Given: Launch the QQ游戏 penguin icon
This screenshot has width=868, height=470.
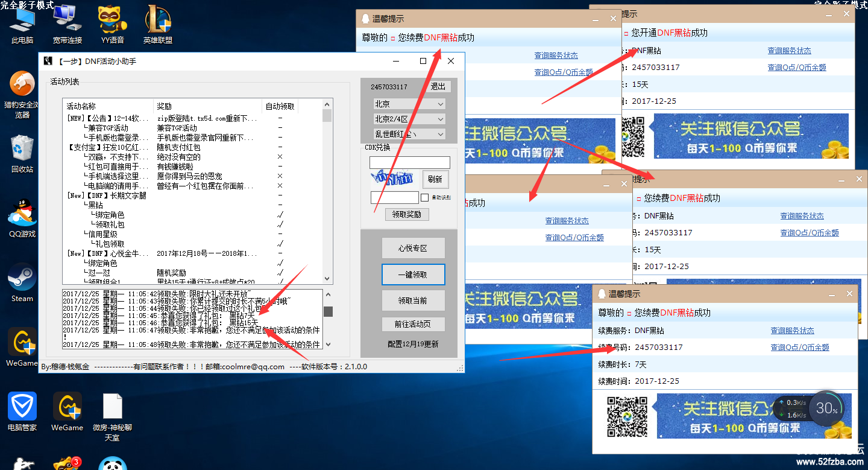Looking at the screenshot, I should pos(22,218).
